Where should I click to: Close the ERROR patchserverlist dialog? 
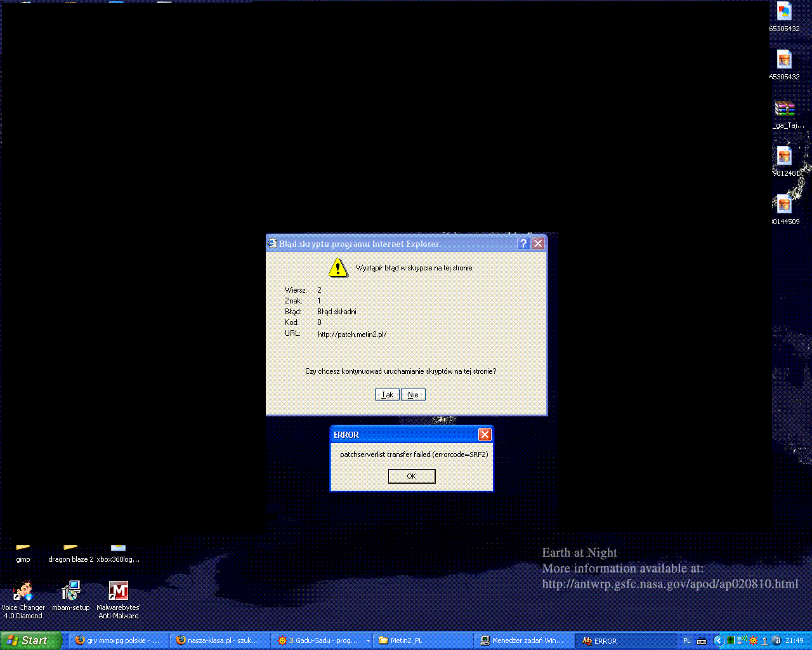pos(485,434)
